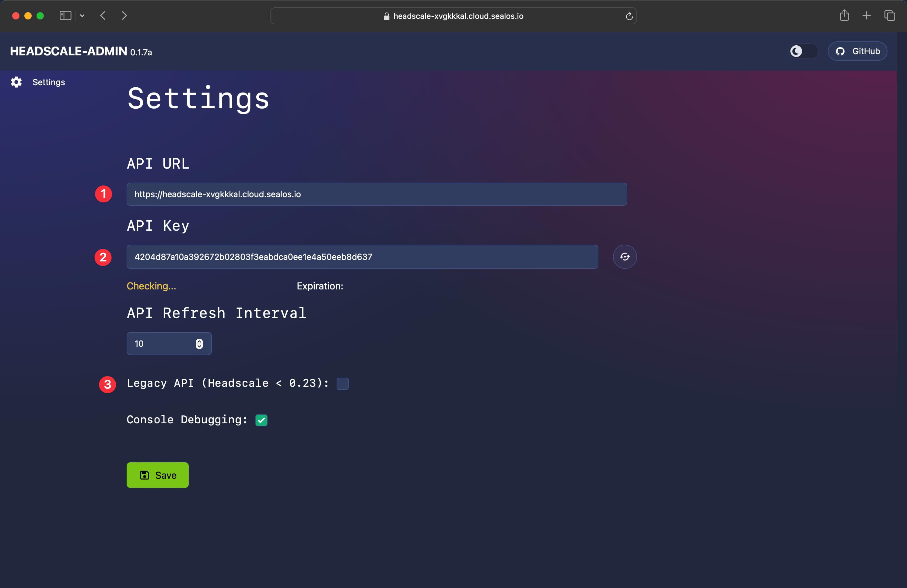The width and height of the screenshot is (907, 588).
Task: Enable the Legacy API checkbox
Action: point(342,383)
